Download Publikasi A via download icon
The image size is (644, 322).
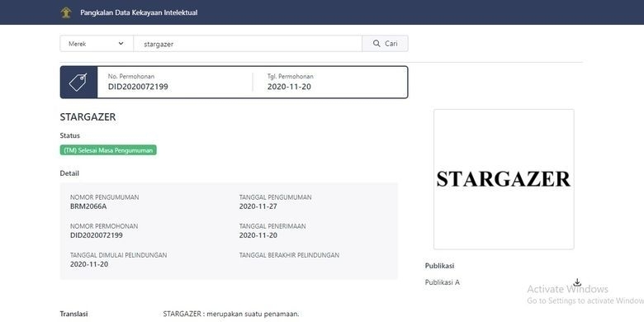(577, 282)
